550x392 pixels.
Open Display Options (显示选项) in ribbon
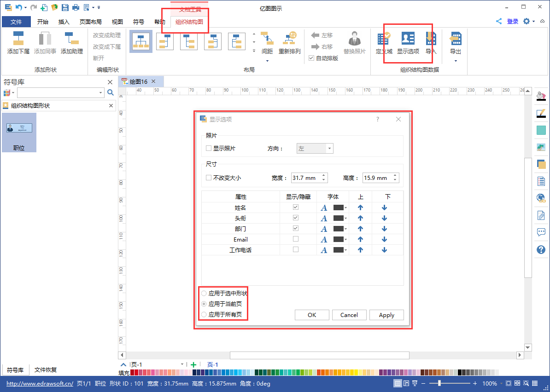point(408,43)
